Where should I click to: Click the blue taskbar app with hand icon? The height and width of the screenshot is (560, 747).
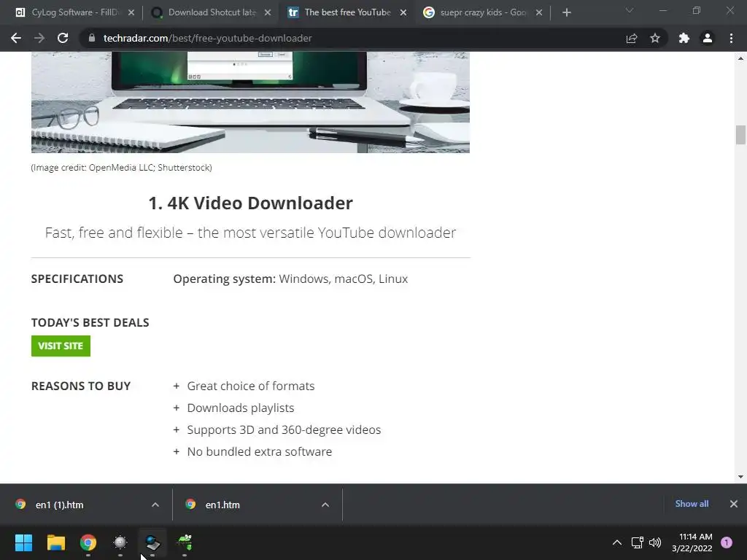(152, 542)
